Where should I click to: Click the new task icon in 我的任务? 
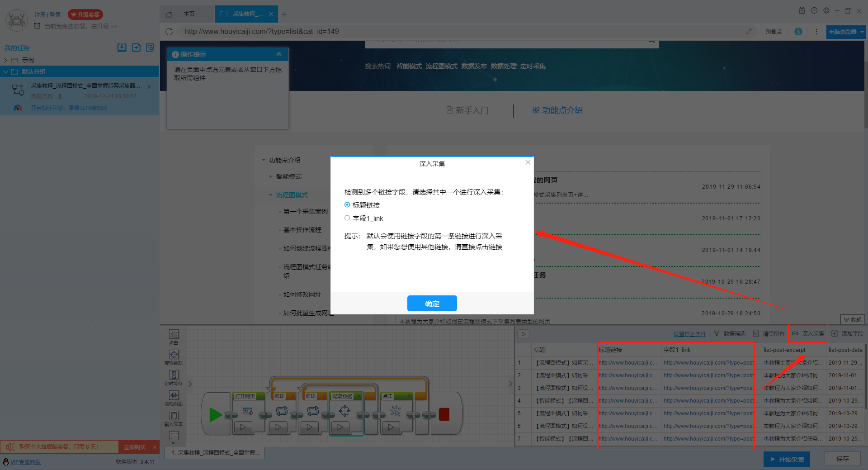tap(136, 47)
